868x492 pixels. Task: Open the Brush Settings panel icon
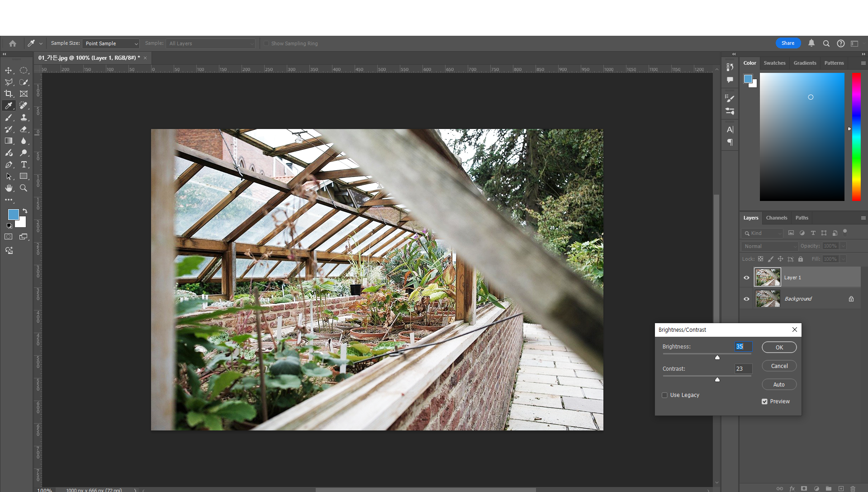(730, 98)
